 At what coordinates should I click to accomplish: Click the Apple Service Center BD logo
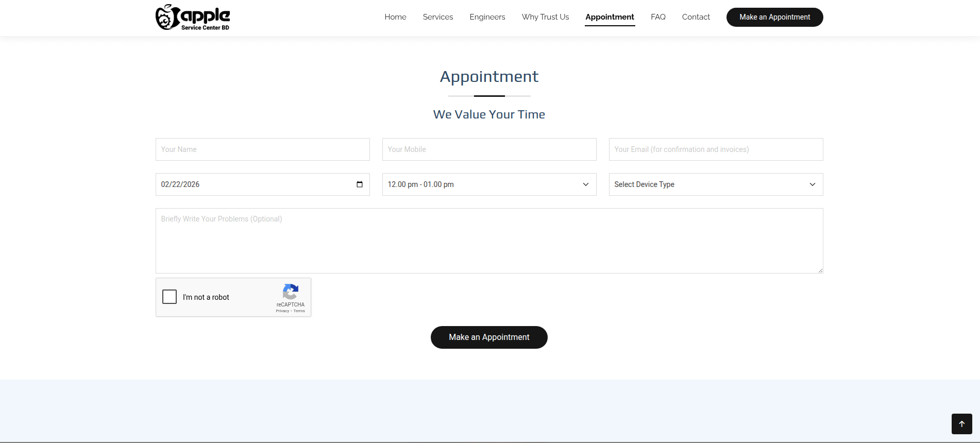click(193, 18)
